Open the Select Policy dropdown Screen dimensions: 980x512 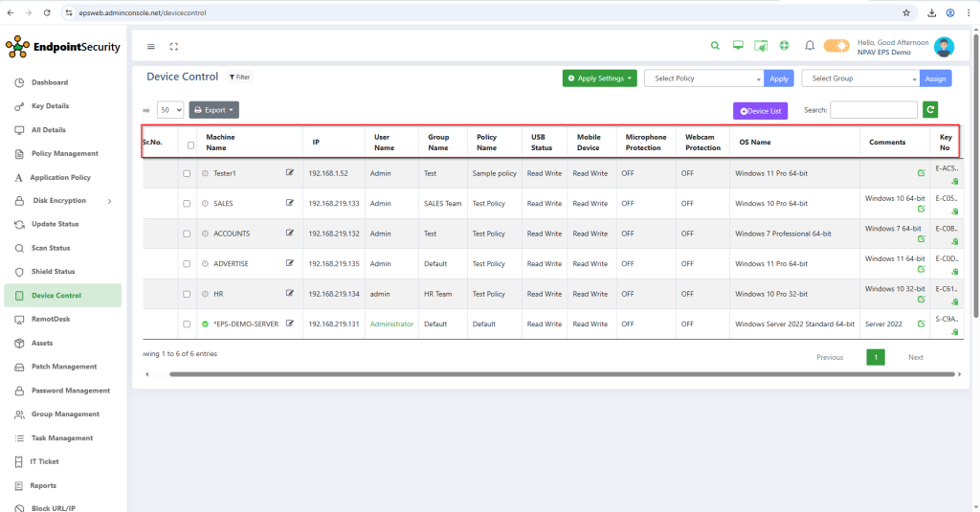coord(703,78)
